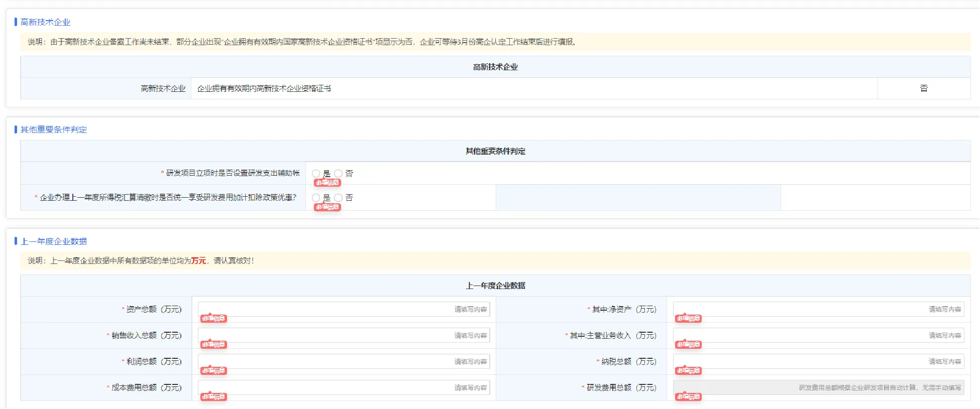Click the 其中:主营业务收入 (万元) input field

(x=818, y=335)
